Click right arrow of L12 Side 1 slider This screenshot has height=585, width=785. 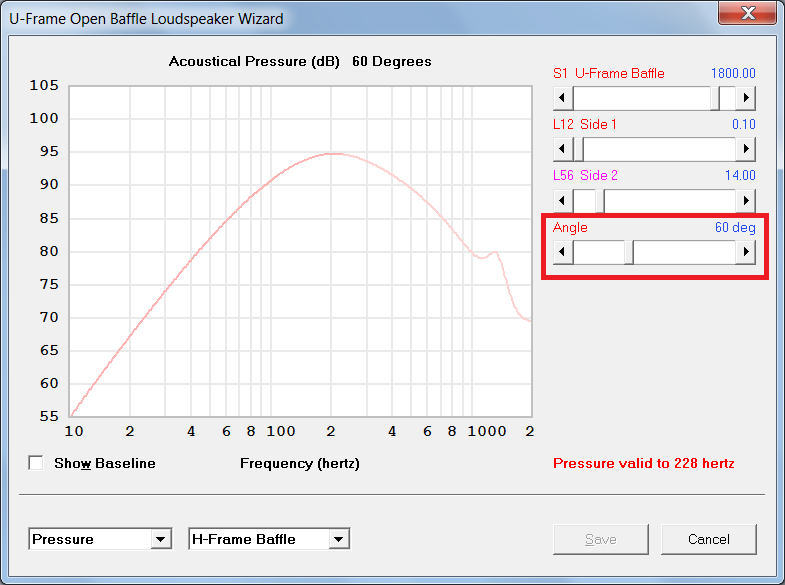click(x=745, y=149)
